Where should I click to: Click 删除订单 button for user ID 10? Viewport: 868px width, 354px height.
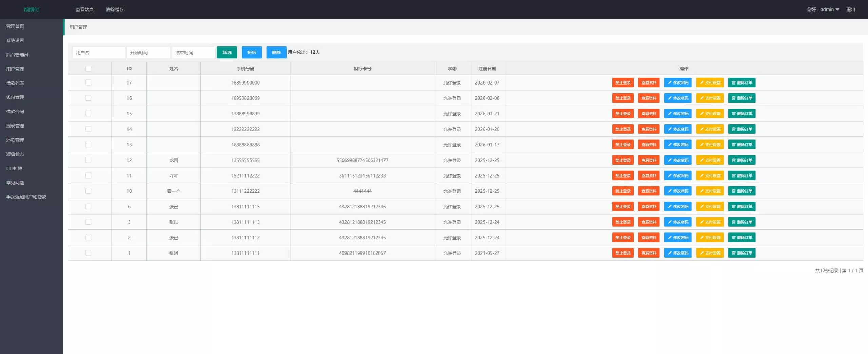[742, 191]
